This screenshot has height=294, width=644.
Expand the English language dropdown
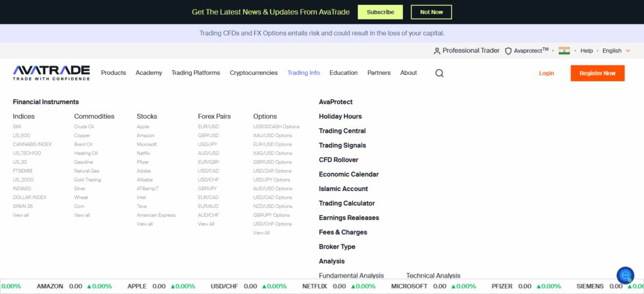(x=616, y=51)
